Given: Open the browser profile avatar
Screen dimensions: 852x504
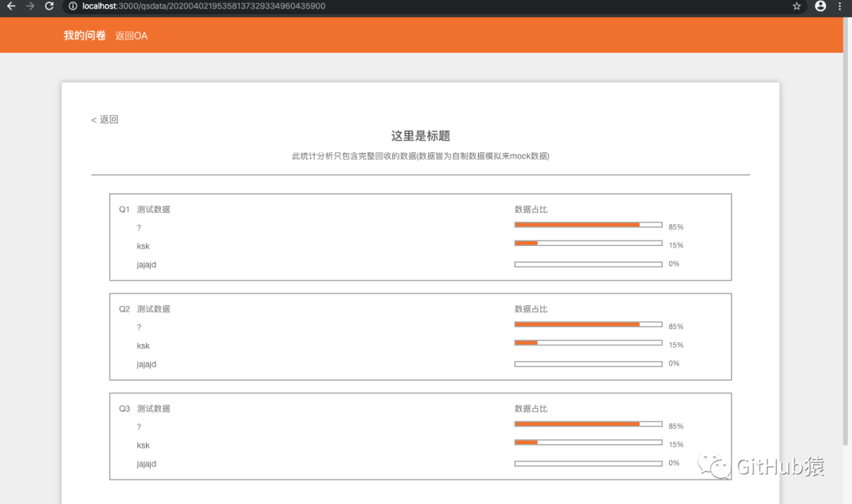Looking at the screenshot, I should coord(820,6).
